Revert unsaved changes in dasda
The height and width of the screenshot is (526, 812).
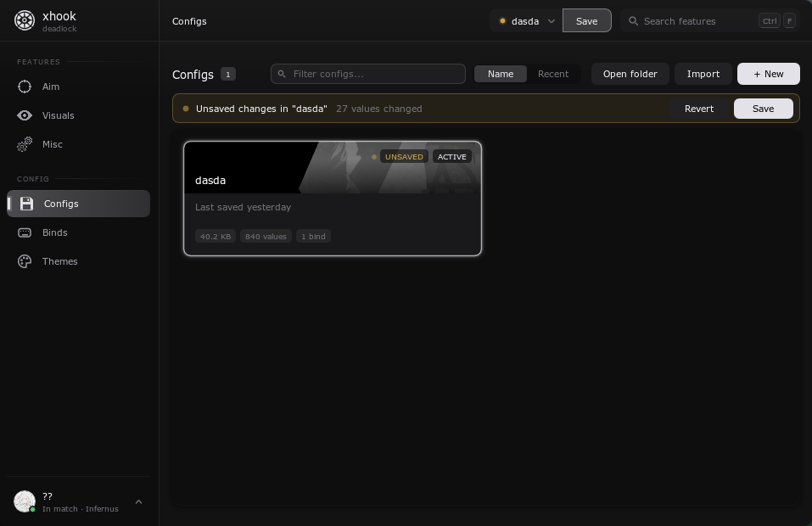click(x=698, y=109)
